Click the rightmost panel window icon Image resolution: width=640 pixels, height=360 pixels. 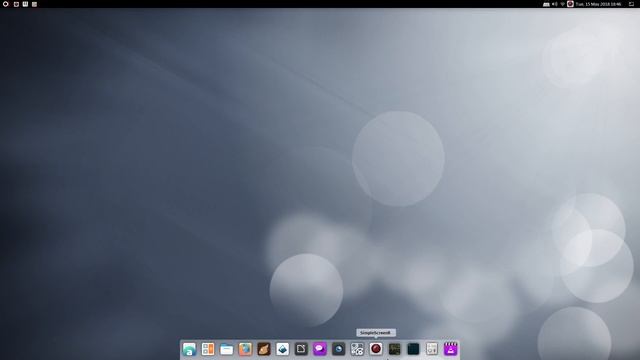point(631,4)
